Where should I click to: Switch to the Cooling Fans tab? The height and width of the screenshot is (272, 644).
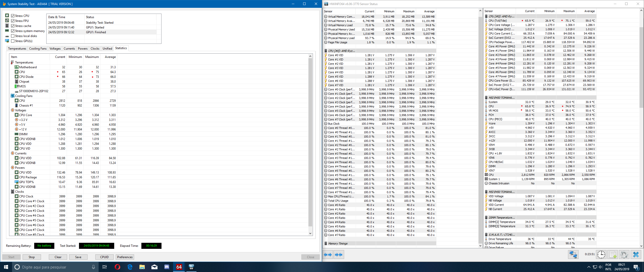[38, 49]
